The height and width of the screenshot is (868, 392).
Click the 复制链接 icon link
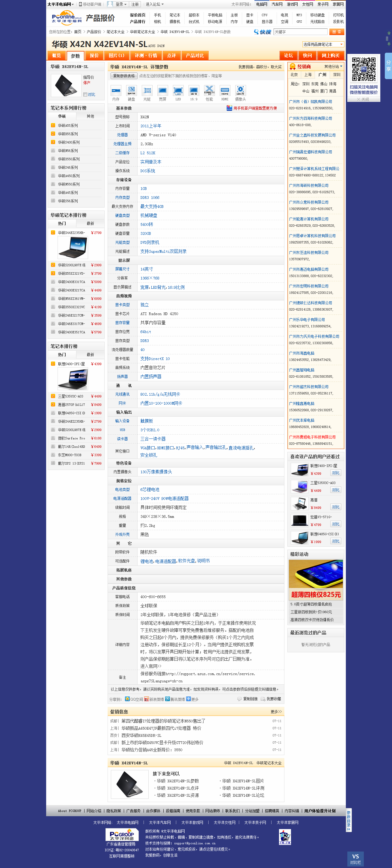click(247, 699)
